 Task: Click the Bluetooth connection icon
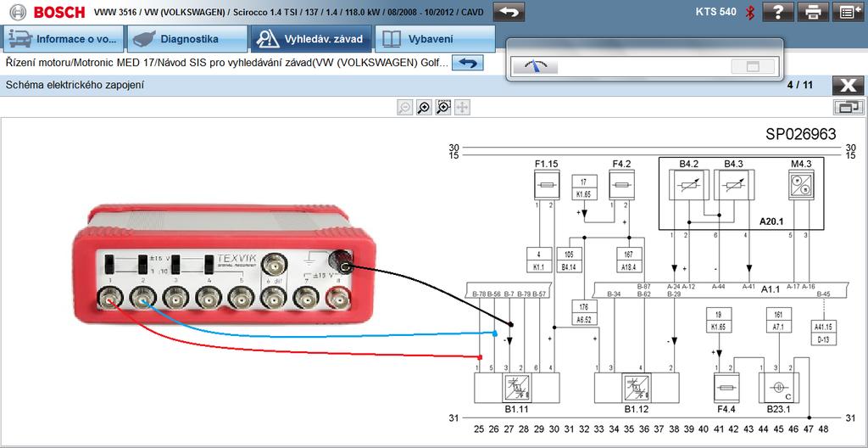(x=750, y=12)
